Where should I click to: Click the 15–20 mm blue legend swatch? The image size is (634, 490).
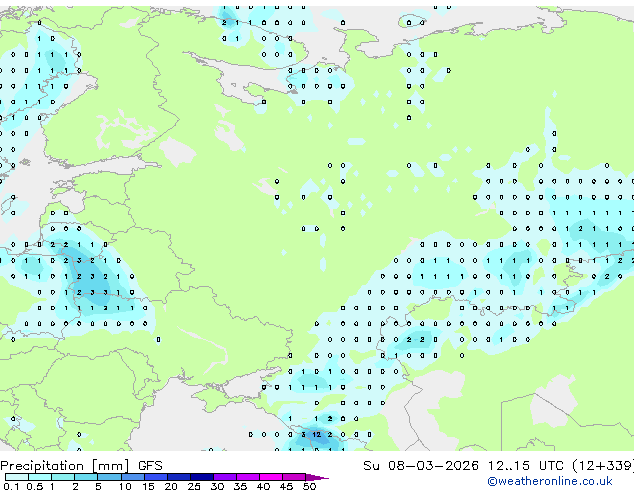click(156, 477)
